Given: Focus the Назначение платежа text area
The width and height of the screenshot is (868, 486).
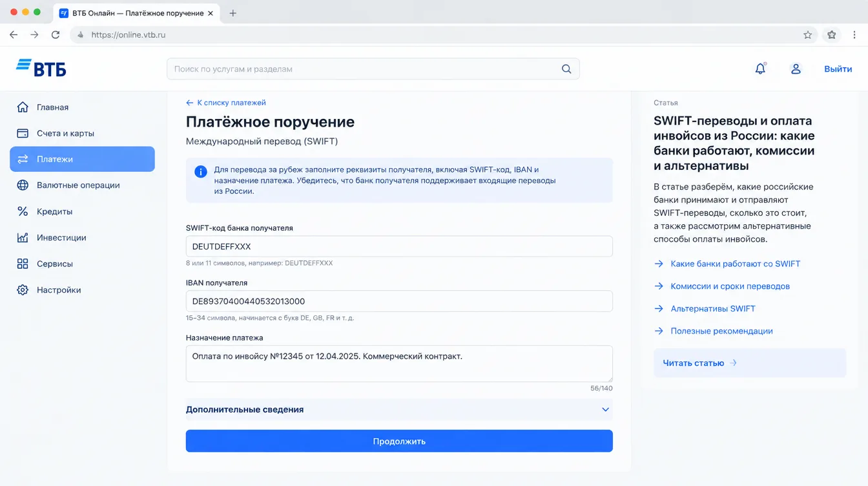Looking at the screenshot, I should tap(399, 363).
